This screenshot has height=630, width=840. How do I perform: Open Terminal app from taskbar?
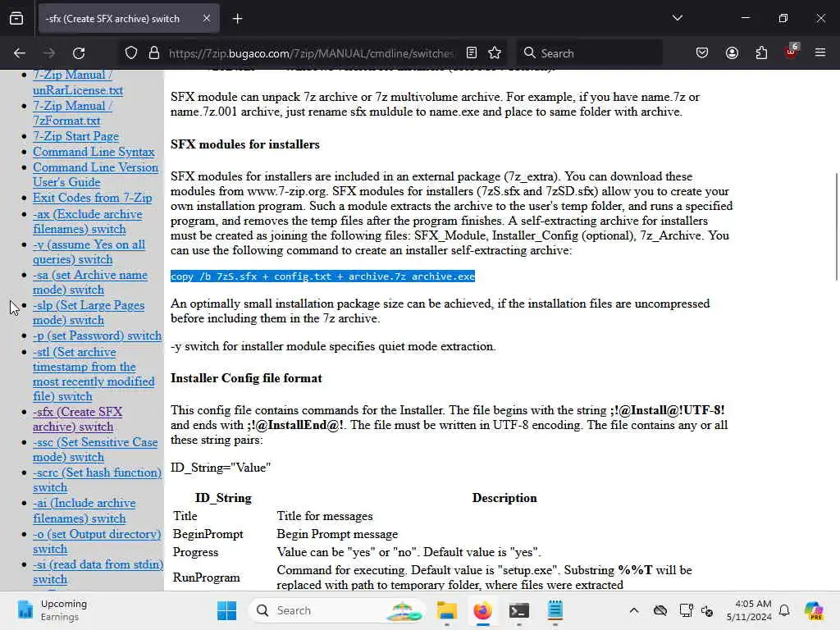point(519,610)
